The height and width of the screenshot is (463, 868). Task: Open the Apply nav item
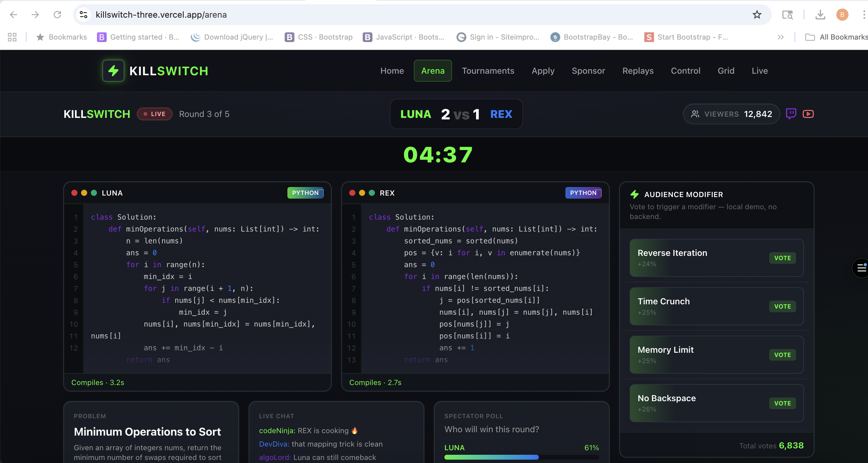tap(543, 71)
